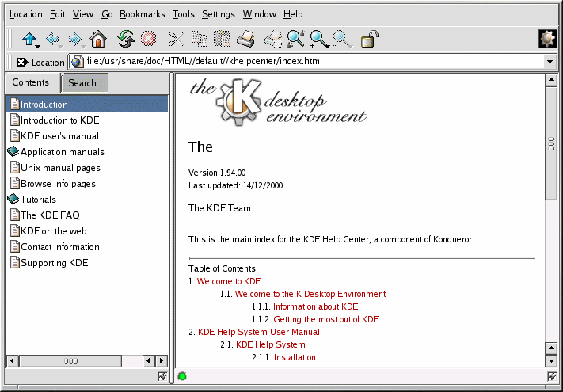Open the location URL history dropdown
563x392 pixels.
[550, 62]
